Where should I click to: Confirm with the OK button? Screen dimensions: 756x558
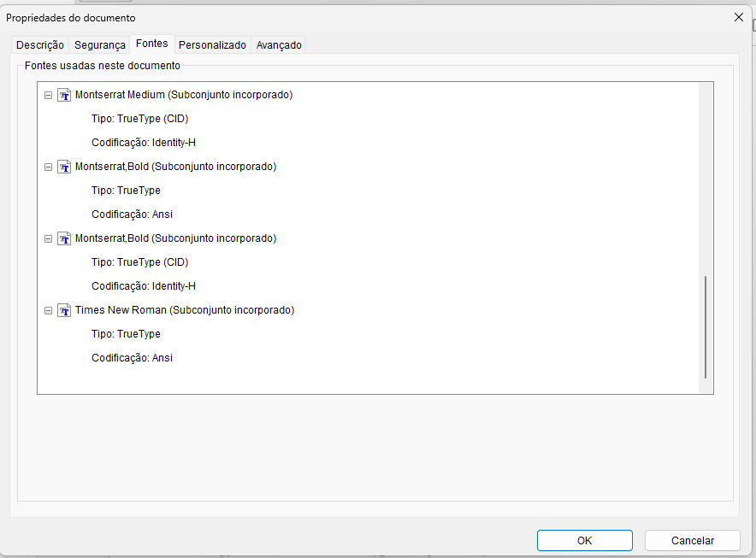pyautogui.click(x=584, y=541)
